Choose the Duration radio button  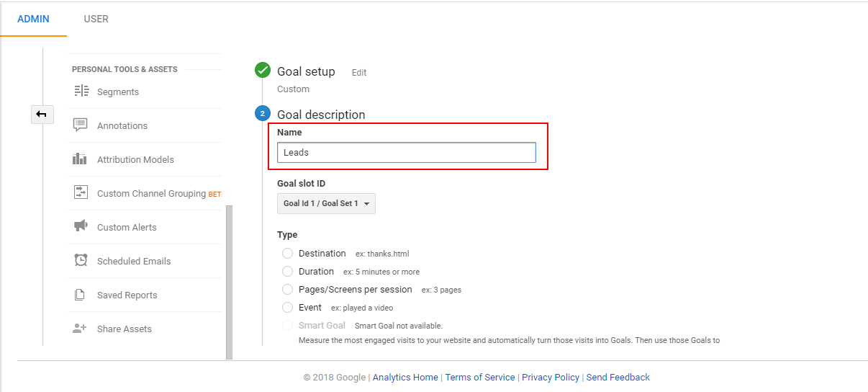click(288, 272)
